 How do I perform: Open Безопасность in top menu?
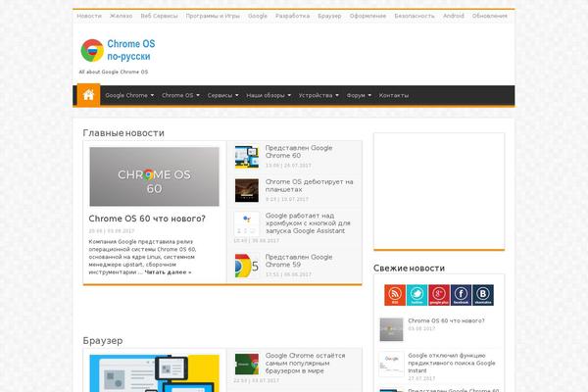pyautogui.click(x=415, y=16)
